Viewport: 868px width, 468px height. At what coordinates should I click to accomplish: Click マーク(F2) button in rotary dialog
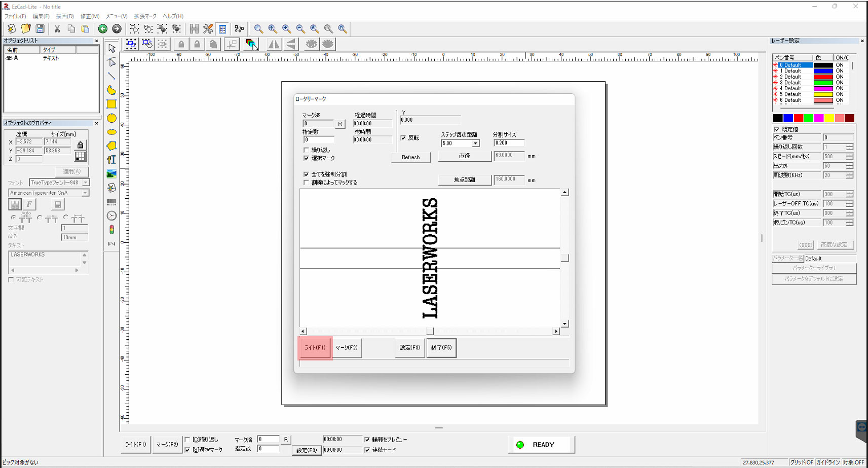pos(347,348)
